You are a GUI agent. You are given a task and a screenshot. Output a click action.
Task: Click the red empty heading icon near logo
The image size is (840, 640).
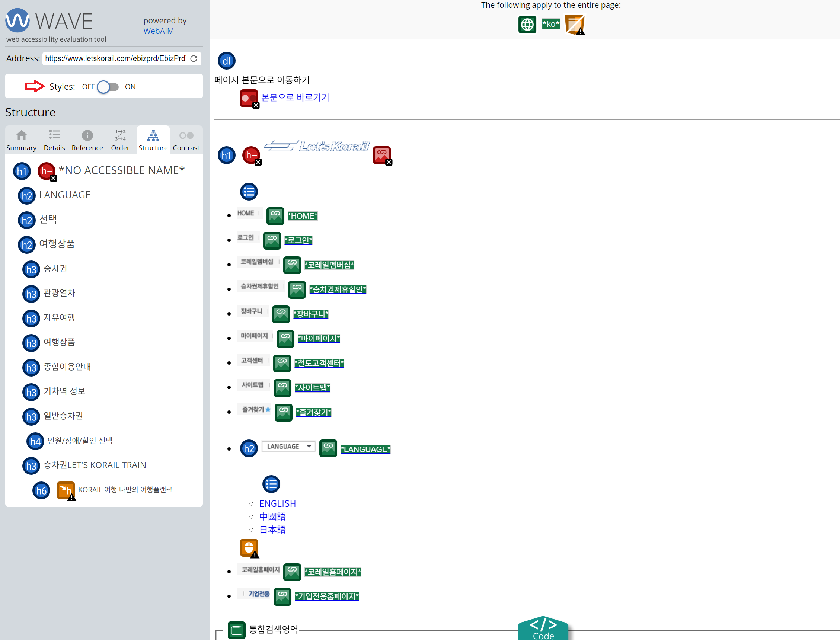[252, 156]
